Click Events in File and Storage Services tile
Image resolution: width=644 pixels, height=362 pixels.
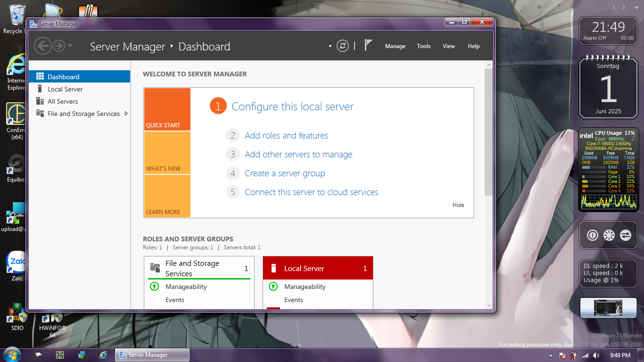coord(175,300)
